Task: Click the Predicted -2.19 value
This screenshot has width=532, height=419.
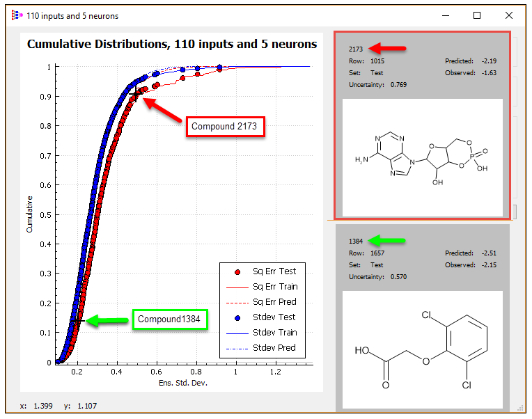Action: coord(489,61)
